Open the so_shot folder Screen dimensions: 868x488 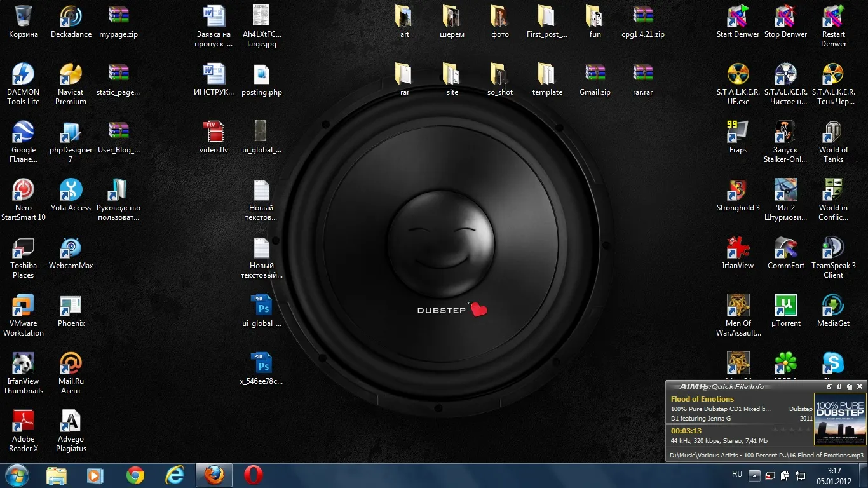[499, 79]
